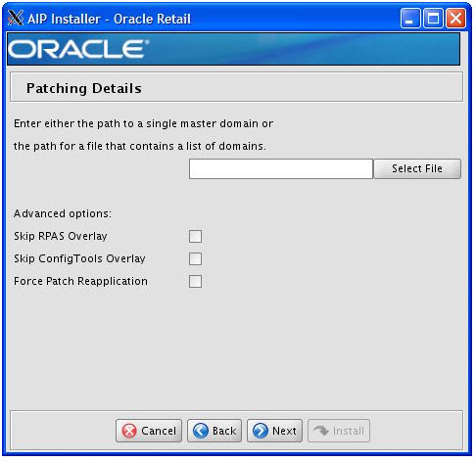Minimize the AIP Installer window
The height and width of the screenshot is (462, 476).
tap(410, 19)
